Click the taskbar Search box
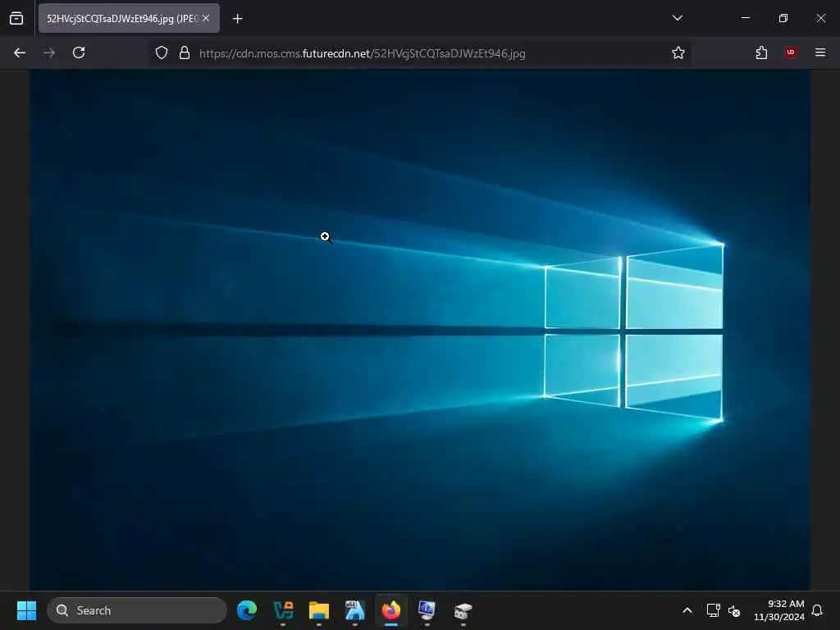The width and height of the screenshot is (840, 630). 137,610
